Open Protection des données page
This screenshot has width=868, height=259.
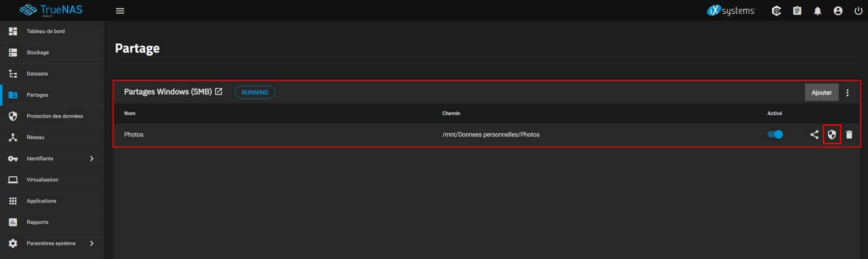54,116
